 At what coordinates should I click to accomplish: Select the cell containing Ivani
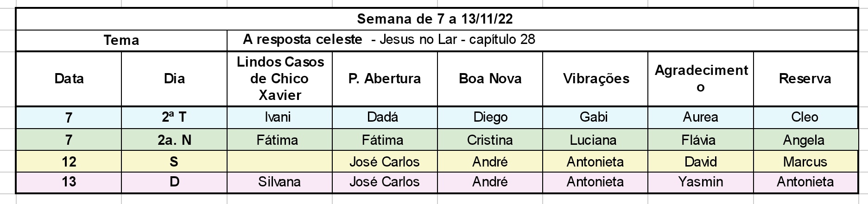coord(280,117)
